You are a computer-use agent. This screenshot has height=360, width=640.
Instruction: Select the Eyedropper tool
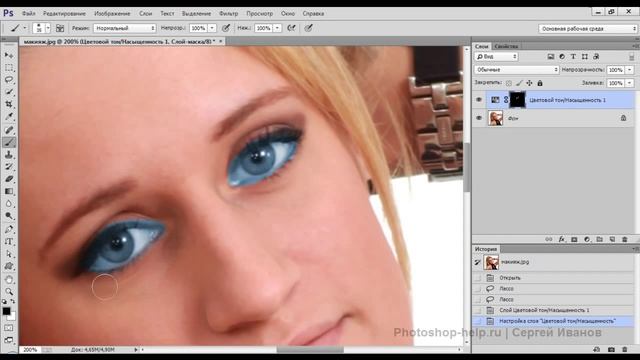(x=9, y=117)
